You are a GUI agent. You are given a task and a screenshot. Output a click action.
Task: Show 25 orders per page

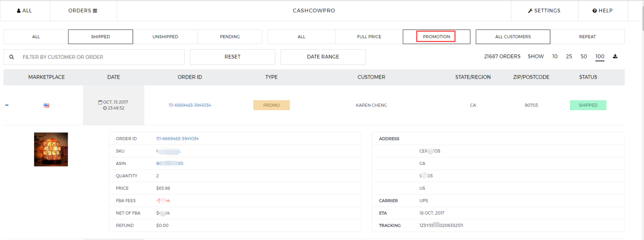pyautogui.click(x=569, y=56)
